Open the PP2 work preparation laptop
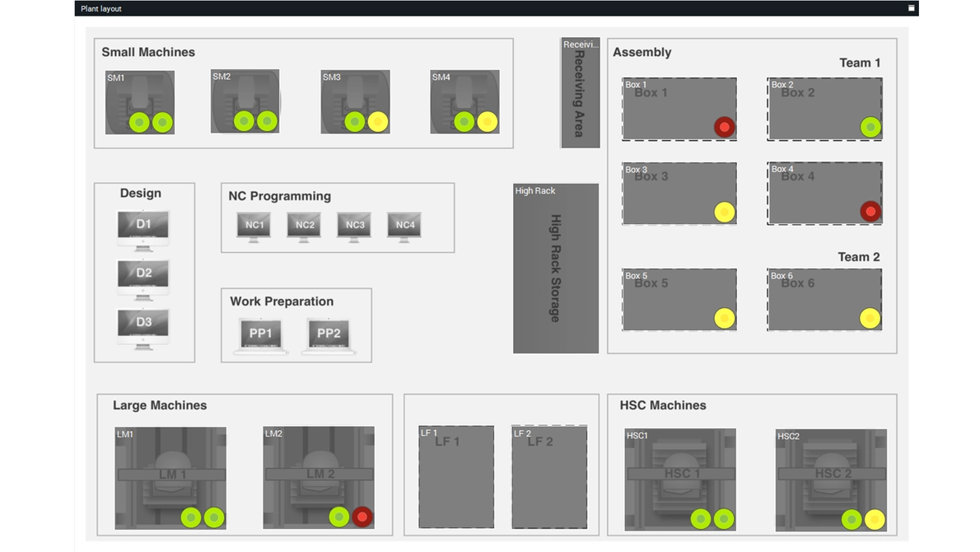 (329, 336)
